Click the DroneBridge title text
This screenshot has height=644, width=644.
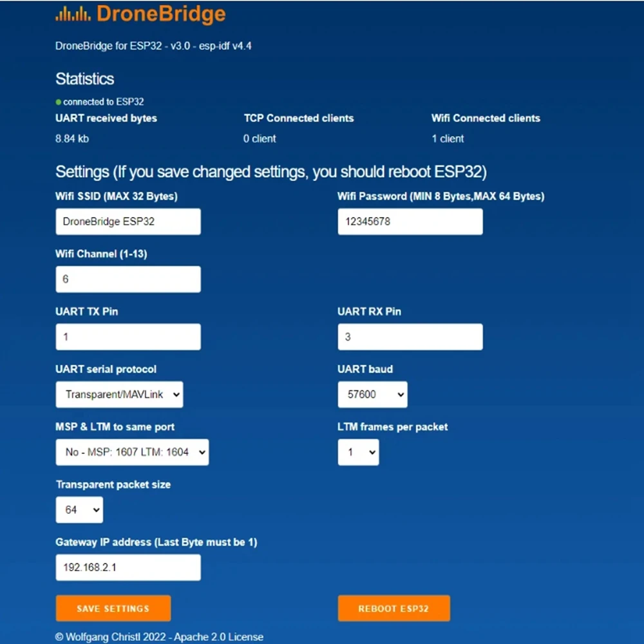point(161,14)
